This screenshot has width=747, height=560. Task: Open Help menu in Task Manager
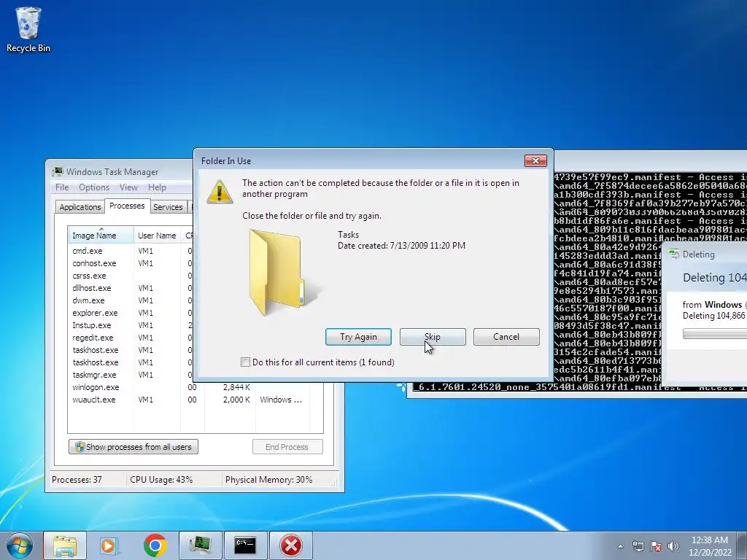point(157,187)
